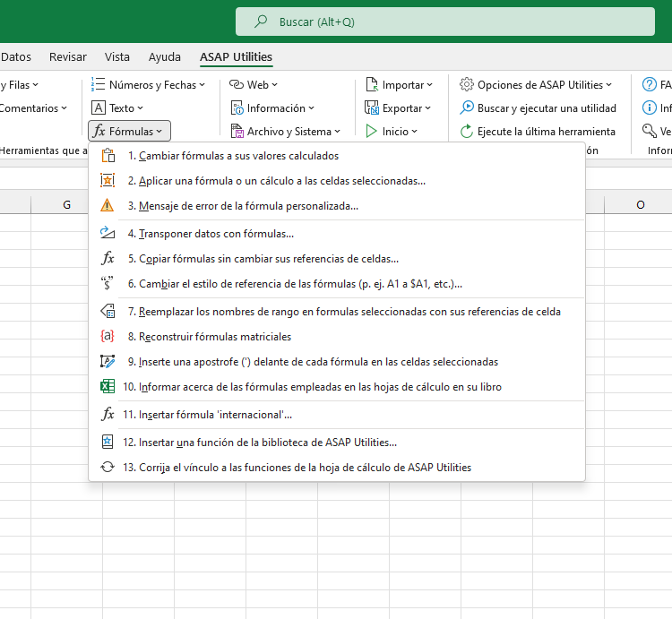Click the Buscar search field
This screenshot has width=672, height=619.
444,21
